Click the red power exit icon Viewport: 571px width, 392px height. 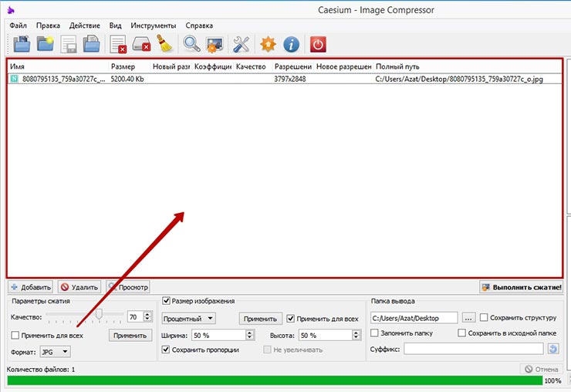click(317, 44)
